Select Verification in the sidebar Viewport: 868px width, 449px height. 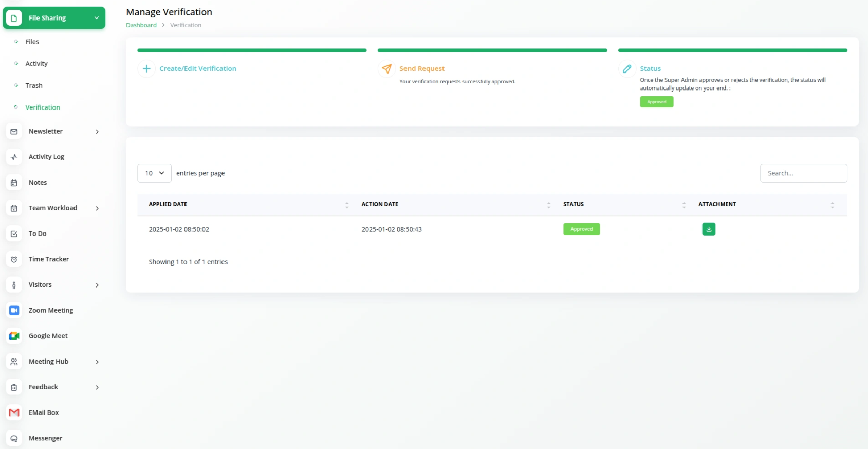click(43, 107)
